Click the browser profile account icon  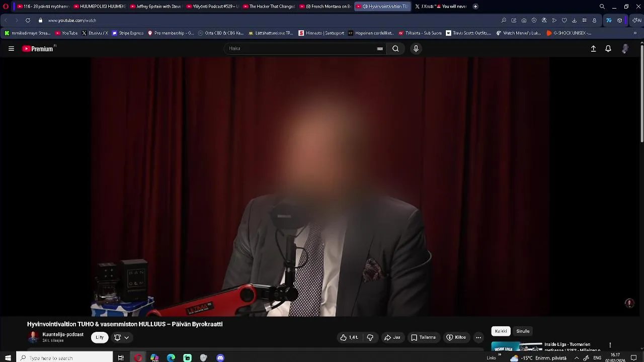(x=594, y=20)
